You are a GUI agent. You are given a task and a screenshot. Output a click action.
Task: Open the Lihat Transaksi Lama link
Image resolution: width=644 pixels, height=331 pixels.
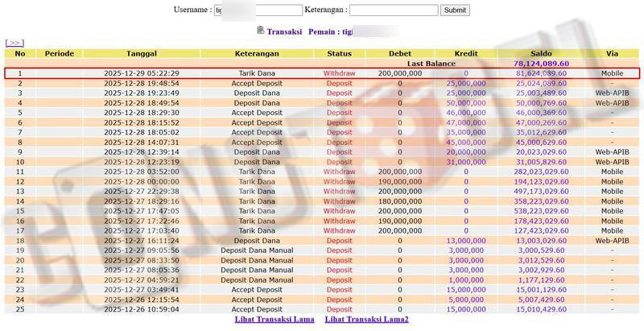click(x=275, y=320)
